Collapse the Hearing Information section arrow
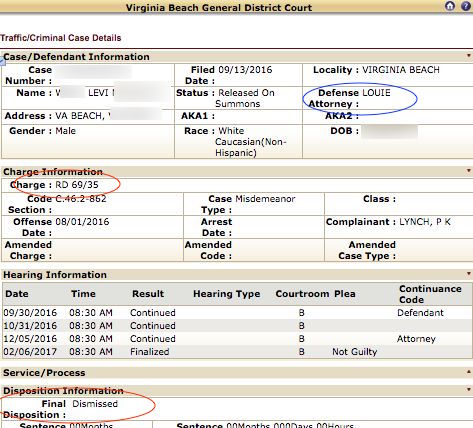Image resolution: width=473 pixels, height=428 pixels. point(469,274)
